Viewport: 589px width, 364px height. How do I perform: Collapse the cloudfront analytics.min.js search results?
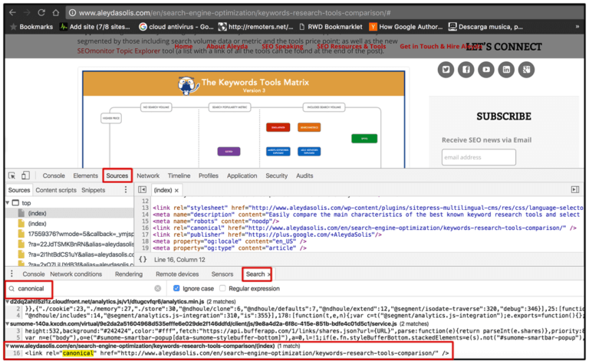[8, 302]
